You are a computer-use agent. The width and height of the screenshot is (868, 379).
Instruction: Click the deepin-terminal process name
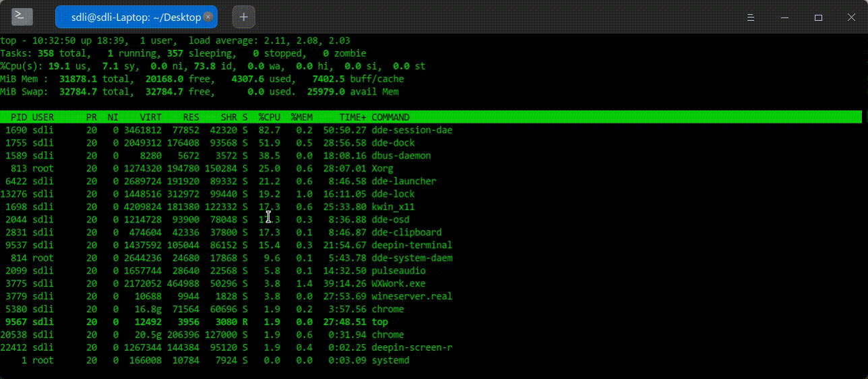point(412,245)
